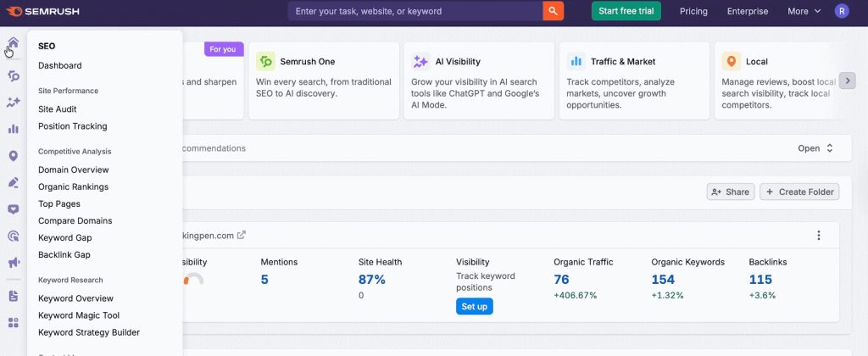Image resolution: width=868 pixels, height=356 pixels.
Task: Open Traffic & Market bar chart sidebar icon
Action: click(13, 129)
